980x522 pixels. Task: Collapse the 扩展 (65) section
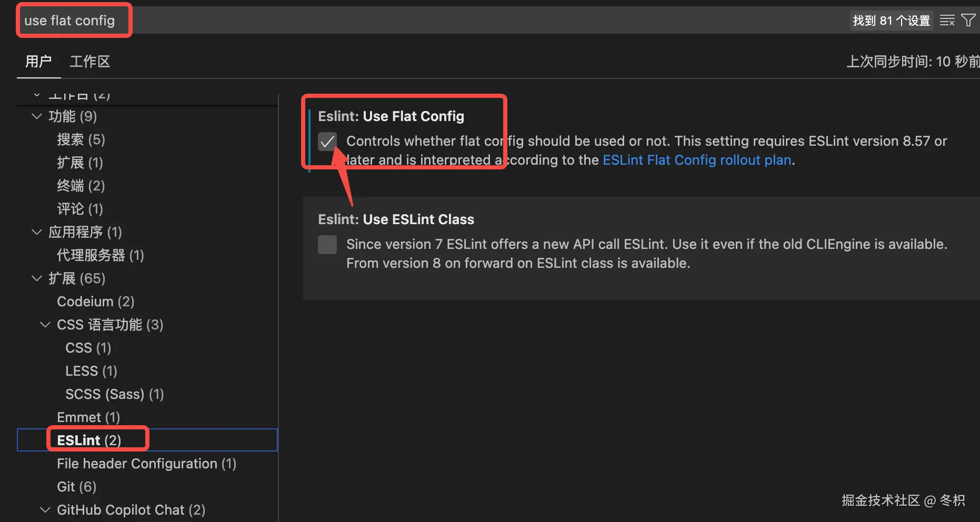click(x=37, y=278)
